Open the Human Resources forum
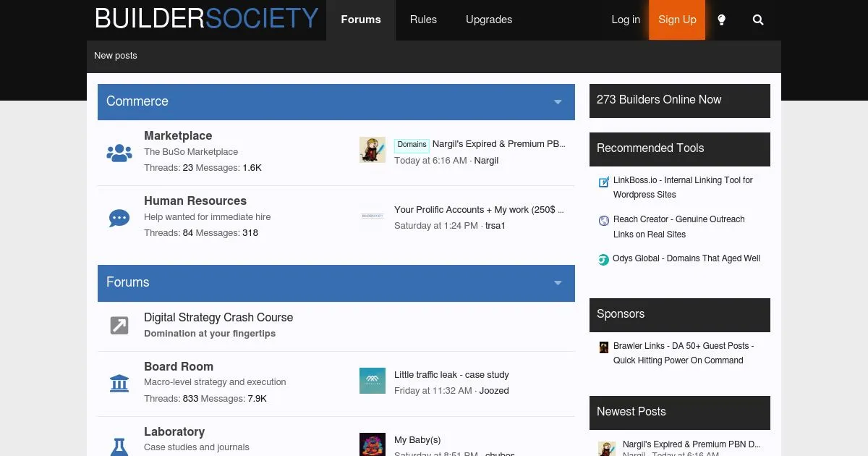The height and width of the screenshot is (456, 868). pyautogui.click(x=195, y=200)
